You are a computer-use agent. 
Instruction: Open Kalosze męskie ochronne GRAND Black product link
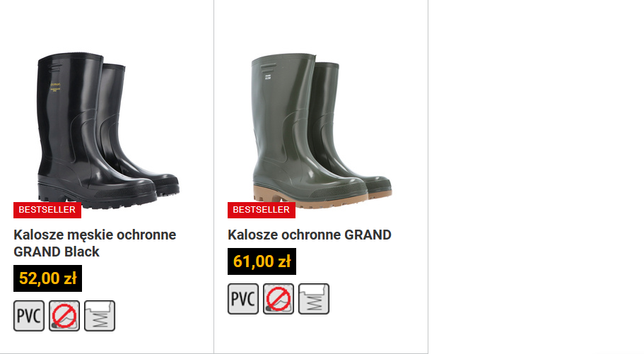(x=95, y=243)
